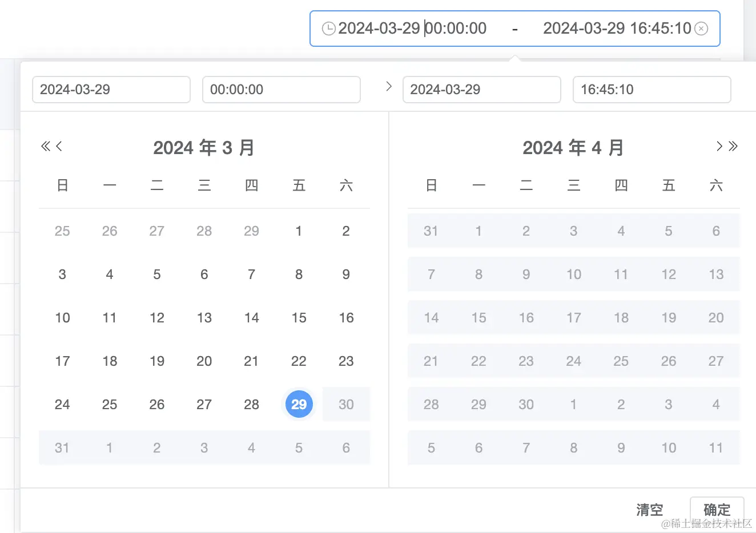Select March 15 in the left calendar
This screenshot has height=533, width=756.
[x=299, y=318]
